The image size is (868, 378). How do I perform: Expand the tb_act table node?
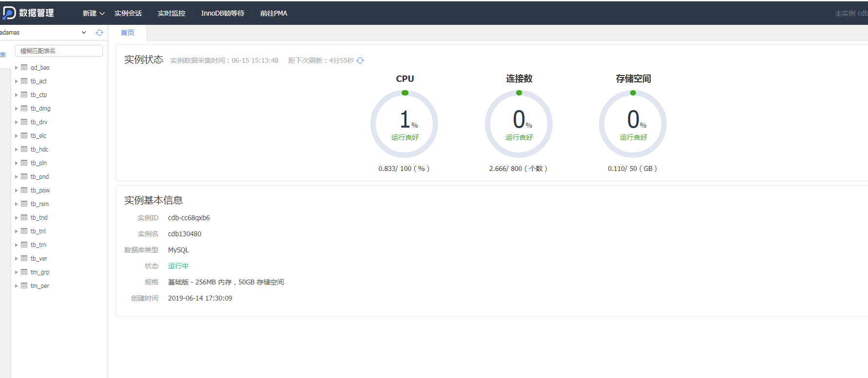point(16,81)
